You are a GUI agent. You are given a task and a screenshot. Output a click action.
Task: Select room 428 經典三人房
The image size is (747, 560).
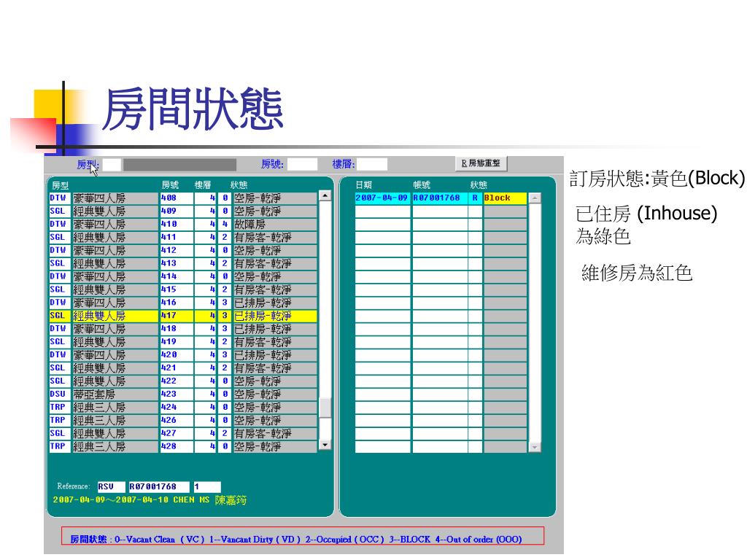[182, 446]
